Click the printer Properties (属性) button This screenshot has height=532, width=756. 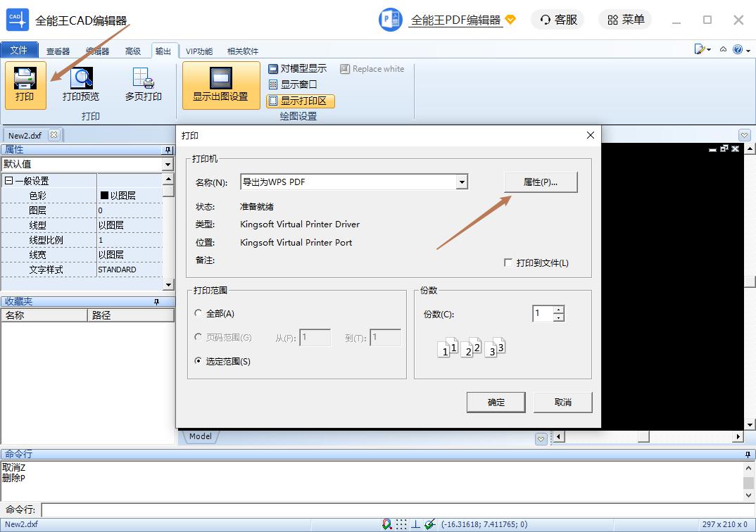(541, 182)
